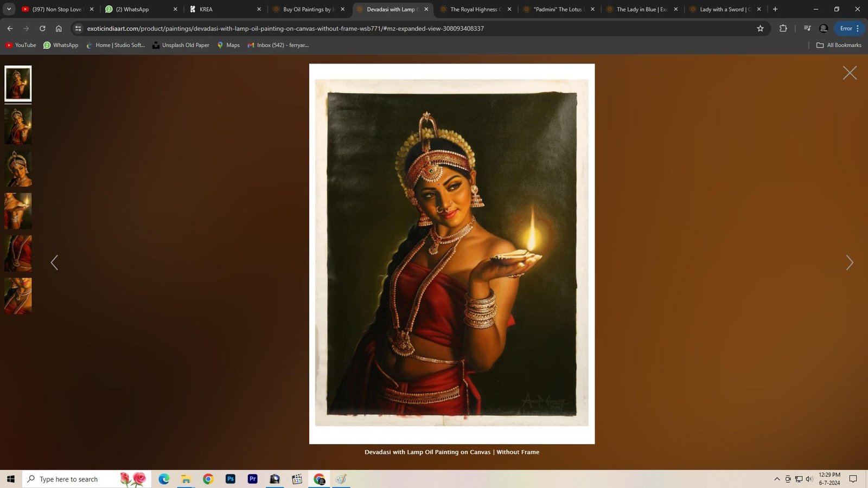868x488 pixels.
Task: Reload the current page
Action: [42, 28]
